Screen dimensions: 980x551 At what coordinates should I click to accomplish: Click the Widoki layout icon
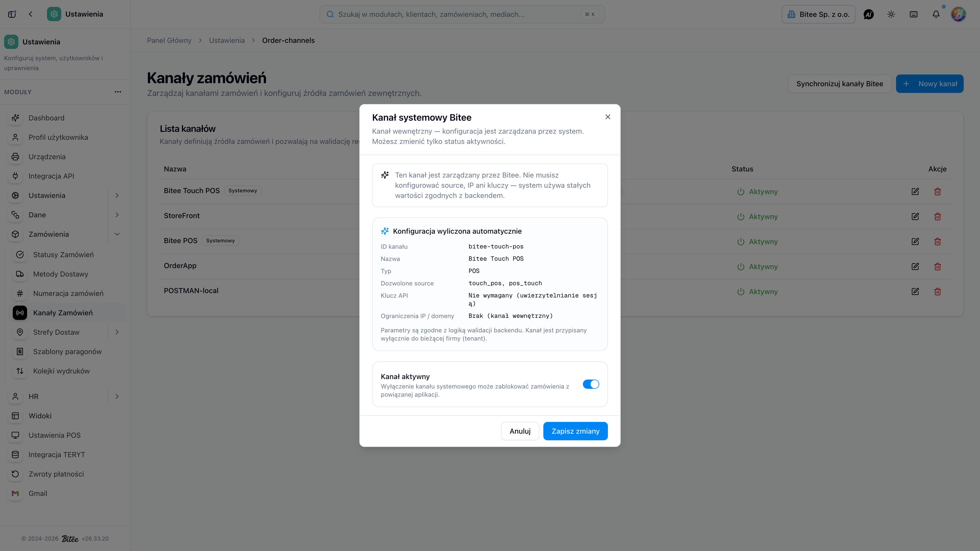coord(15,416)
